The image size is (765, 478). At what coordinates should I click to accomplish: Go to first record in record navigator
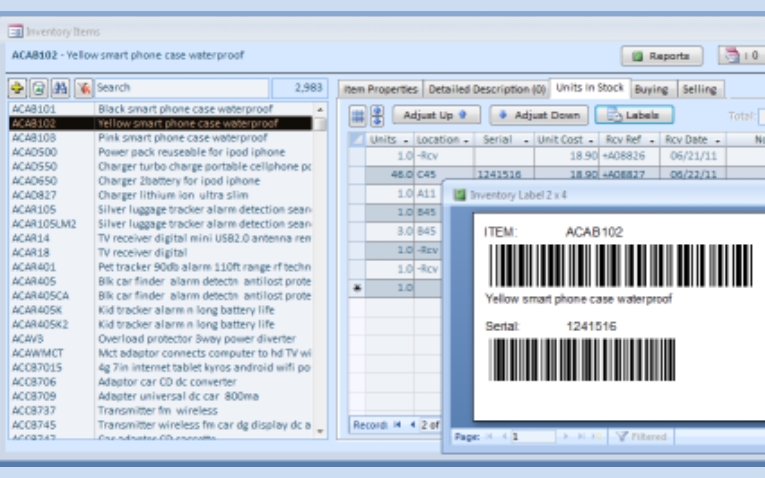click(397, 425)
